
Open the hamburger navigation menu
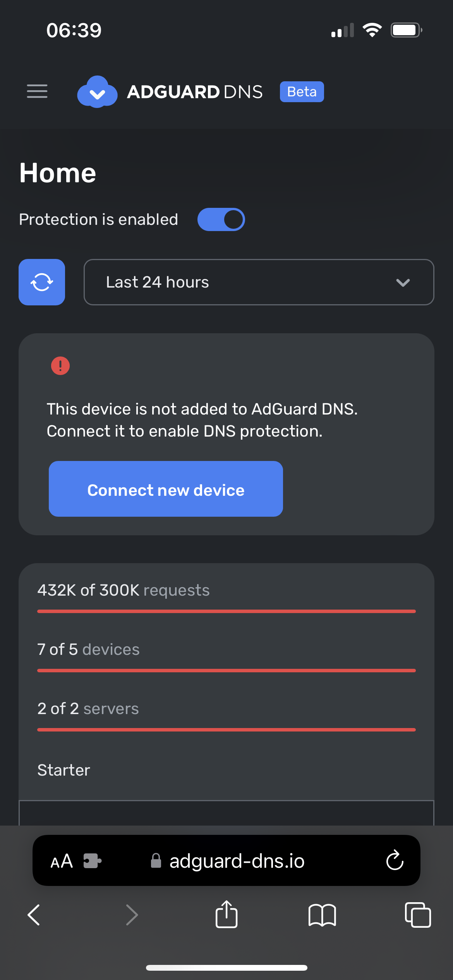click(x=37, y=91)
